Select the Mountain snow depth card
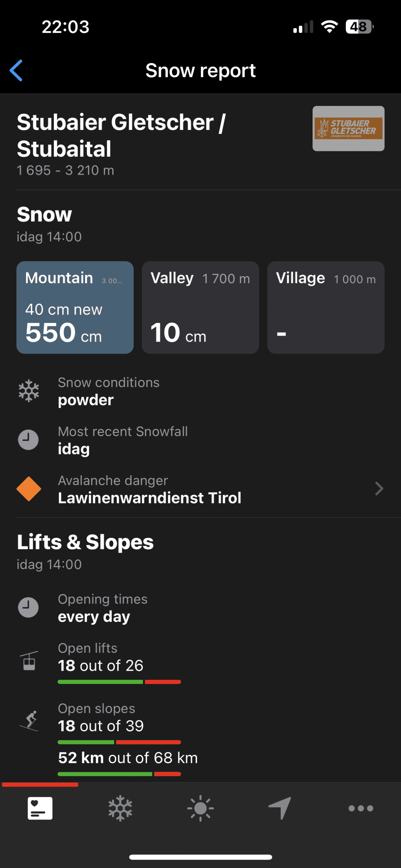The image size is (401, 868). pyautogui.click(x=75, y=308)
